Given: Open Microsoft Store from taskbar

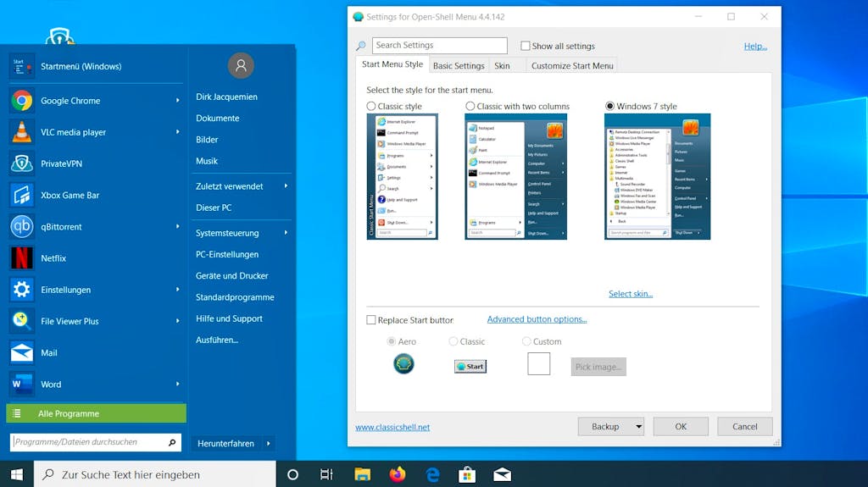Looking at the screenshot, I should coord(467,474).
